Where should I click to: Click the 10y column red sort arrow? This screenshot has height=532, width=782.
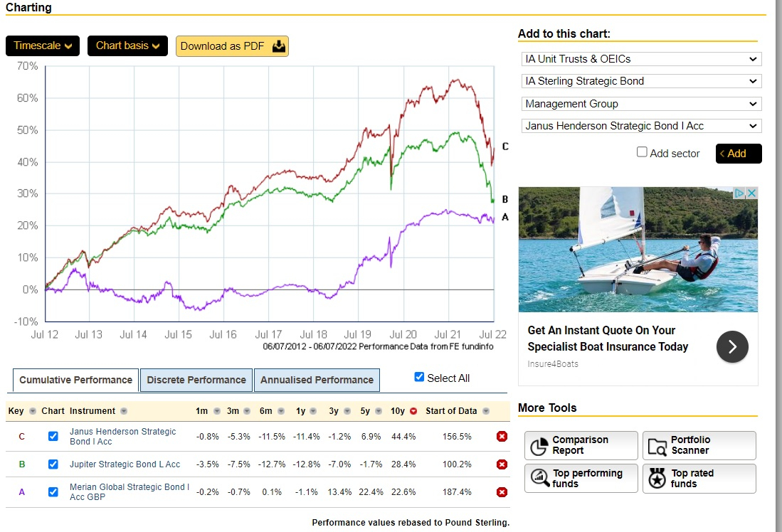[413, 411]
